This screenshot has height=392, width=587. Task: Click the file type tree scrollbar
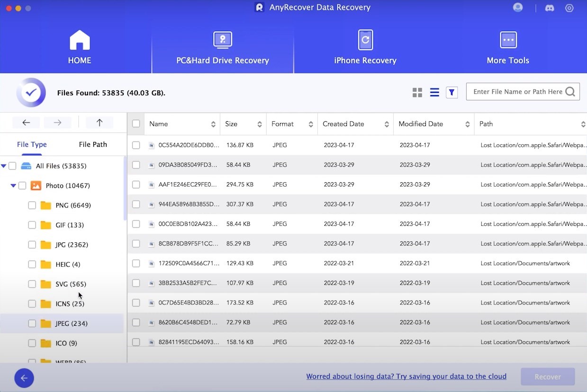(x=125, y=188)
